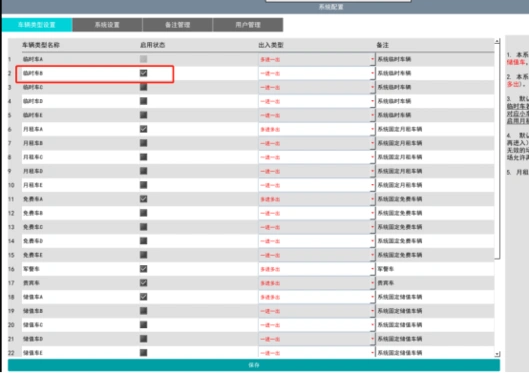Click the table scrollbar down arrow
The image size is (529, 373).
click(x=497, y=354)
